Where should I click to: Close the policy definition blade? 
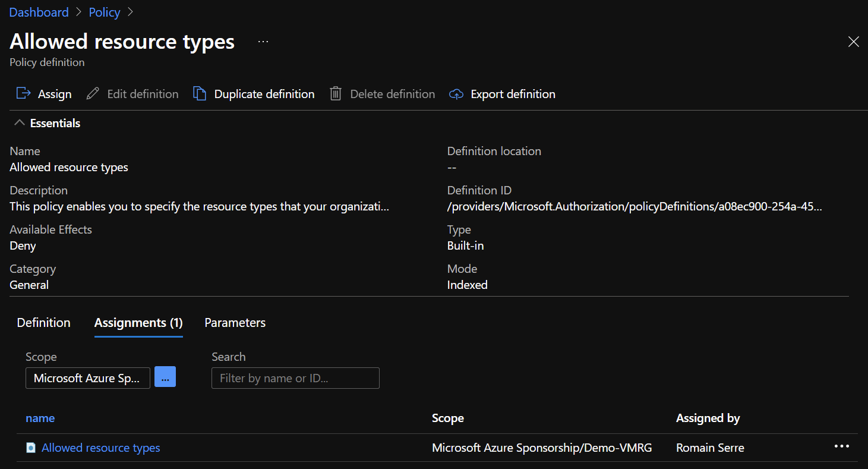853,42
